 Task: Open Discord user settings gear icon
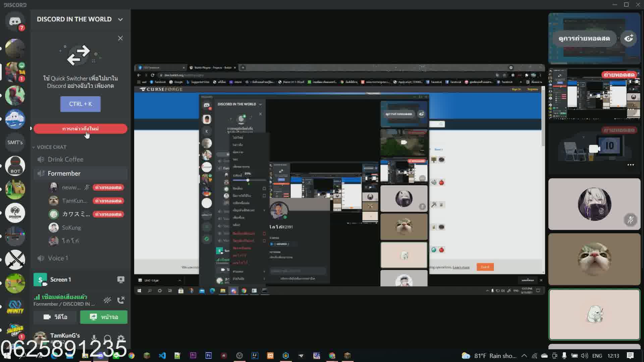[x=121, y=339]
